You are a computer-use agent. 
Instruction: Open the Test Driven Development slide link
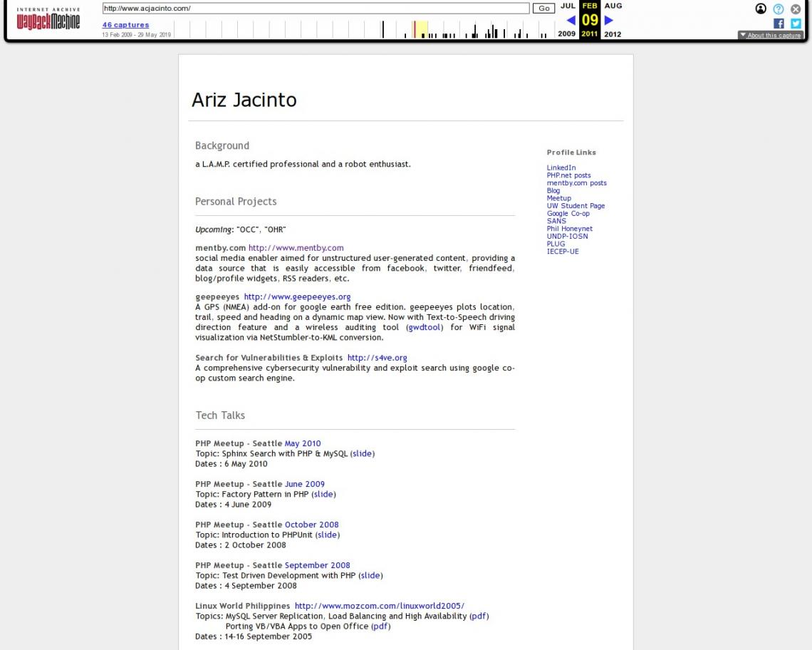(371, 575)
